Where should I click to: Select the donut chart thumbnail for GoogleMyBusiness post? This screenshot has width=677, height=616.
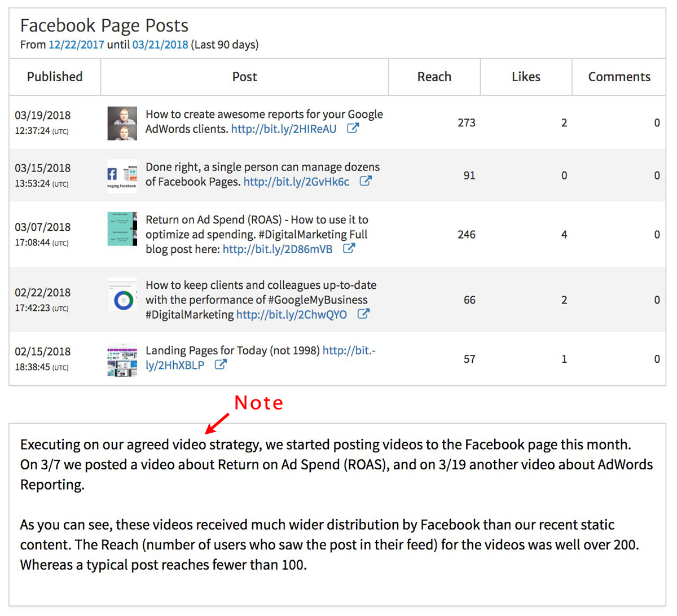[122, 299]
